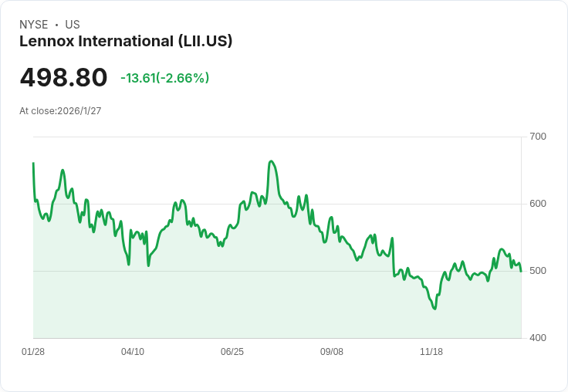The width and height of the screenshot is (568, 392).
Task: Select the 06/25 date on the x-axis
Action: pos(232,352)
